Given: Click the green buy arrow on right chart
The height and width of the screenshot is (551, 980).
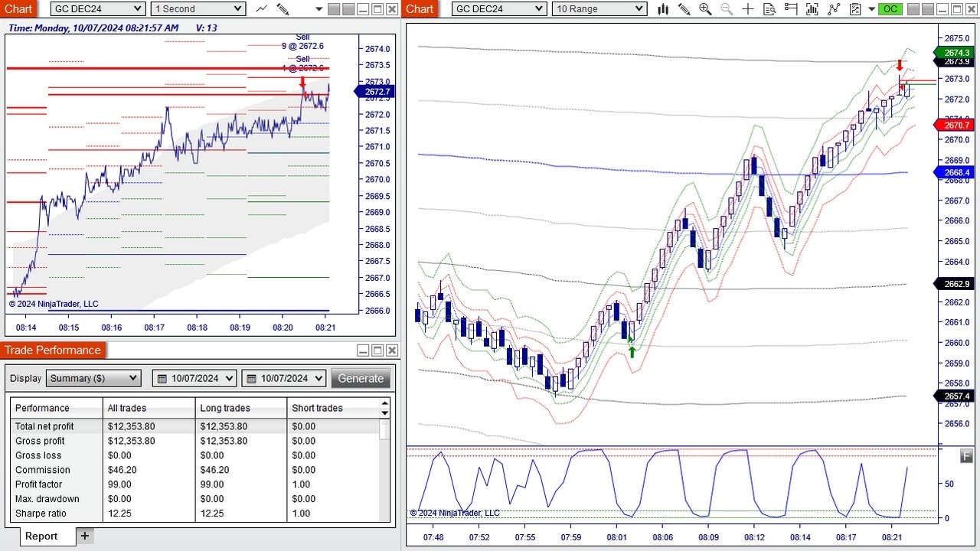Looking at the screenshot, I should tap(632, 352).
